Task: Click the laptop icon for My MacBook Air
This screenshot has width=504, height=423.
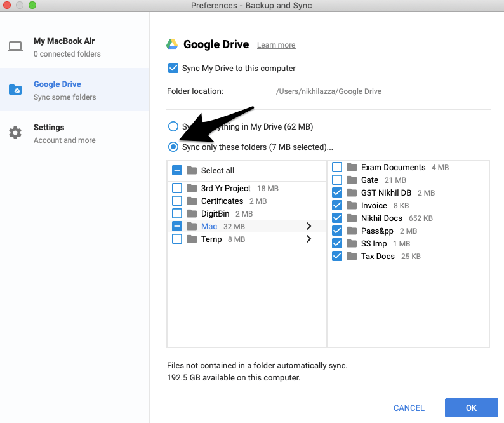Action: pyautogui.click(x=15, y=46)
